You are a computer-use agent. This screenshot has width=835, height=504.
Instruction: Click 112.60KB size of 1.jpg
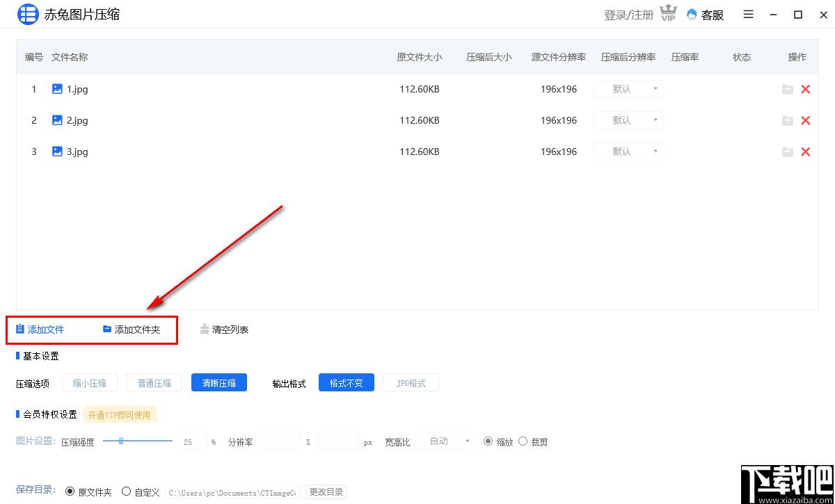[x=420, y=89]
